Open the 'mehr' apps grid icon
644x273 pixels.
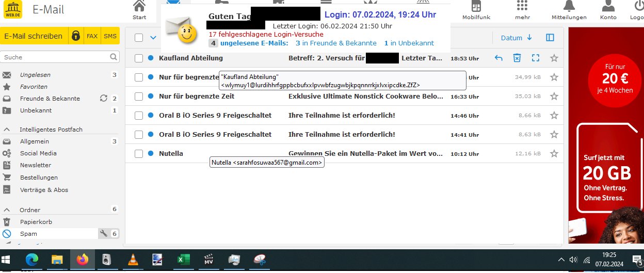[x=522, y=6]
